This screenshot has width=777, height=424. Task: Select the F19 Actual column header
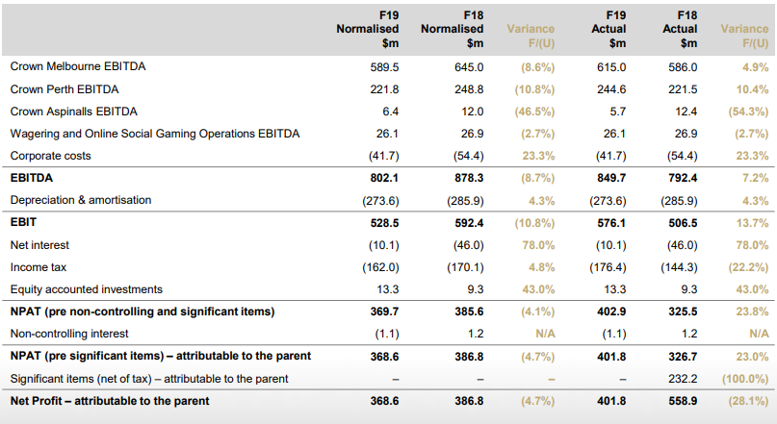609,29
